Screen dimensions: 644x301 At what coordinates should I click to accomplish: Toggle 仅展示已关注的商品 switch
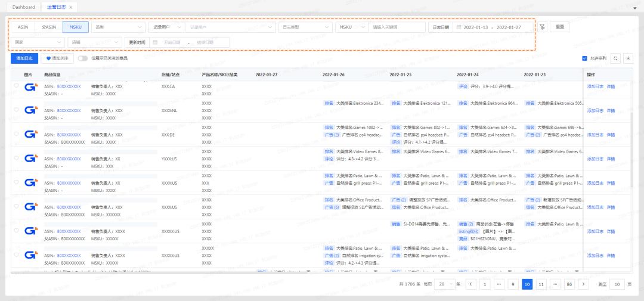pos(82,58)
